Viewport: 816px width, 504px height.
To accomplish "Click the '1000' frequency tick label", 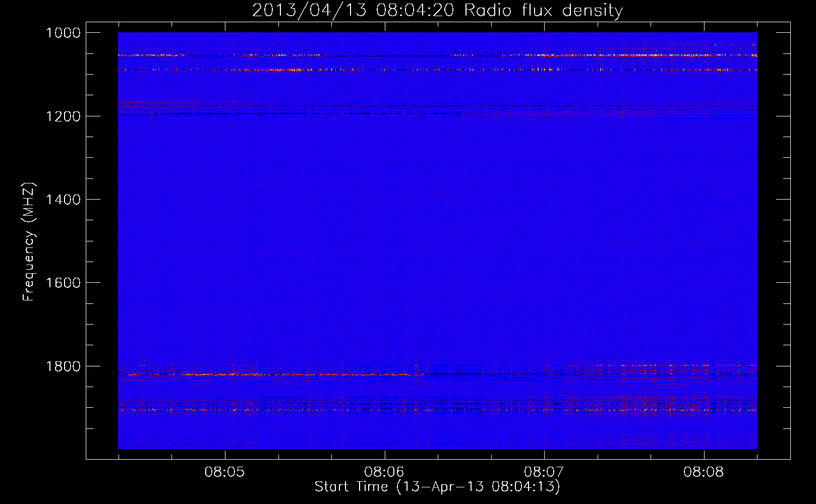I will click(x=63, y=33).
